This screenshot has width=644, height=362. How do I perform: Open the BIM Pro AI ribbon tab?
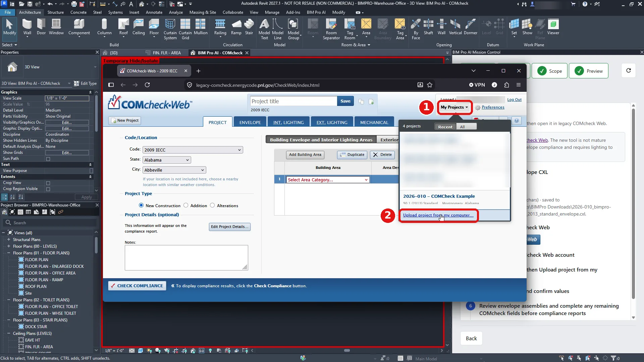click(x=316, y=12)
